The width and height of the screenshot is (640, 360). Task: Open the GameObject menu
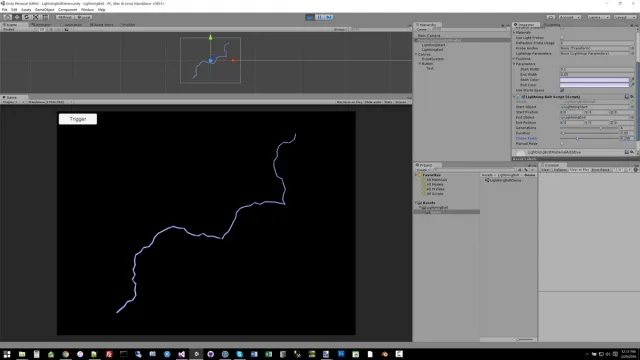44,9
